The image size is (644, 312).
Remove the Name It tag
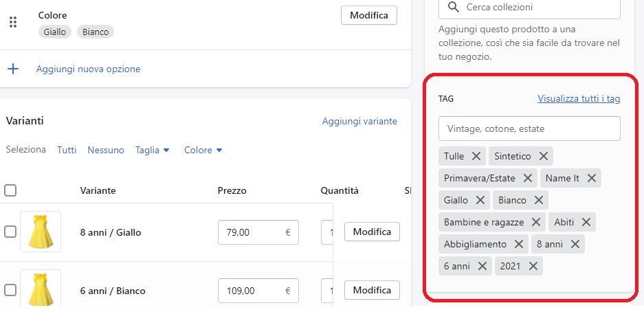tap(592, 178)
